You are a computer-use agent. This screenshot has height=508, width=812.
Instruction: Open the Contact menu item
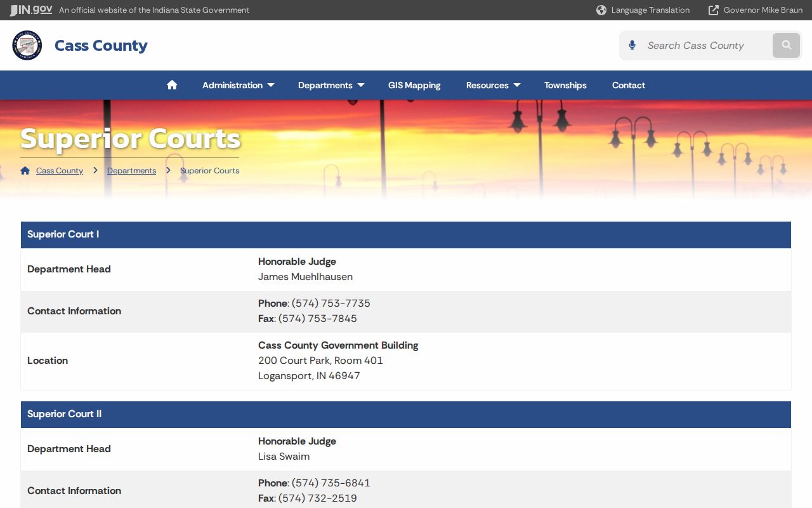click(x=629, y=85)
